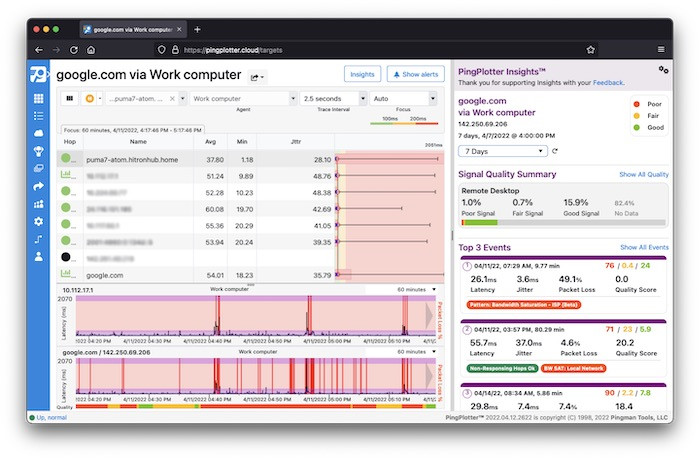The width and height of the screenshot is (700, 459).
Task: Click the Insights button
Action: [362, 74]
